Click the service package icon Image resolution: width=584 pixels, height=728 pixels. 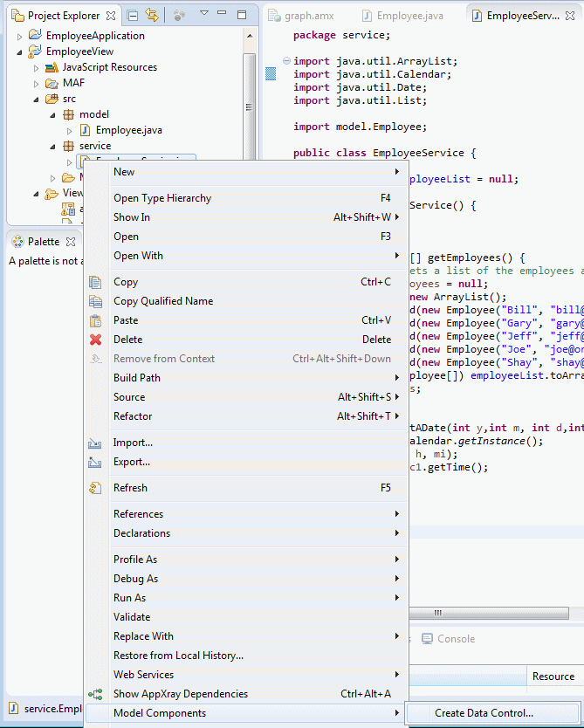coord(68,146)
